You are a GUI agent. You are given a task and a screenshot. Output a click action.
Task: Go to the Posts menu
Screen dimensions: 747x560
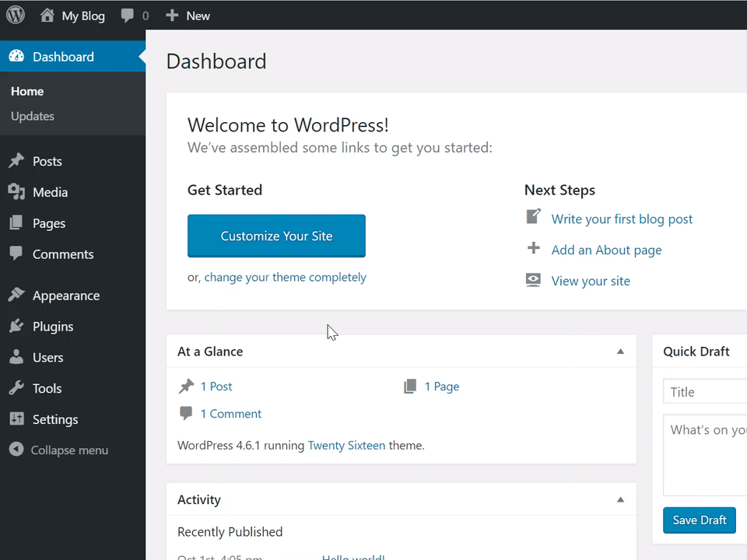[x=47, y=161]
